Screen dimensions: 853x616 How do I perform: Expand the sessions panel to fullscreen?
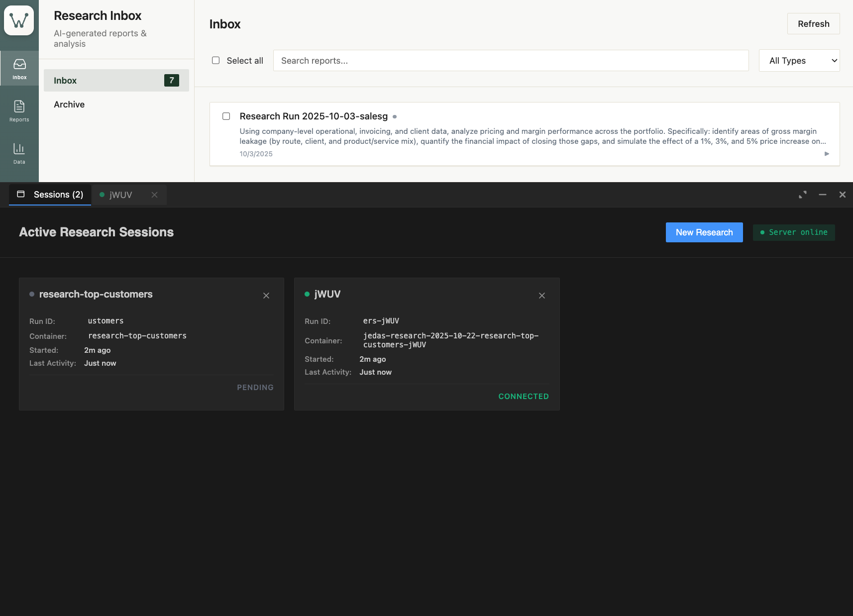click(x=803, y=195)
